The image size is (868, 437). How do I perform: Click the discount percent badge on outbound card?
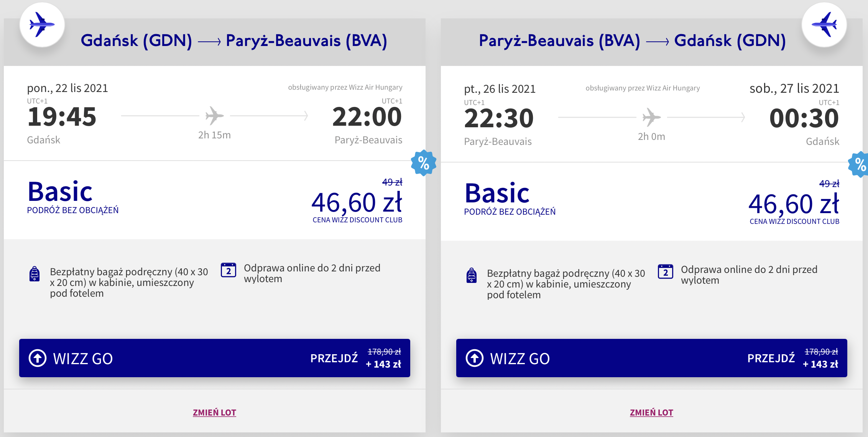tap(423, 163)
